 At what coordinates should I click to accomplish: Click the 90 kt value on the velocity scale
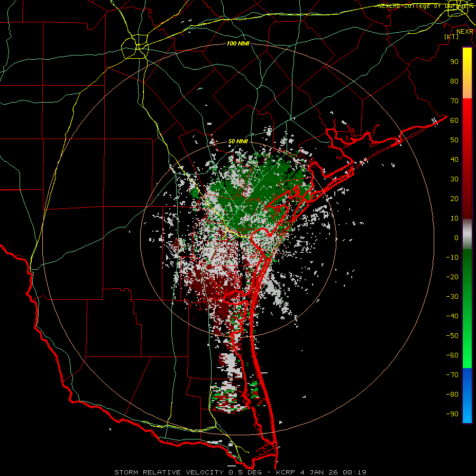pyautogui.click(x=454, y=62)
